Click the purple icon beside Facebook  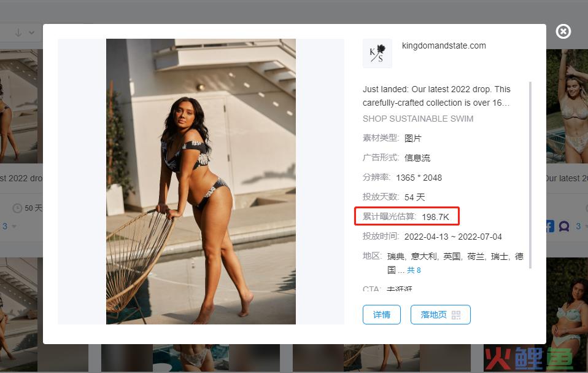coord(563,226)
